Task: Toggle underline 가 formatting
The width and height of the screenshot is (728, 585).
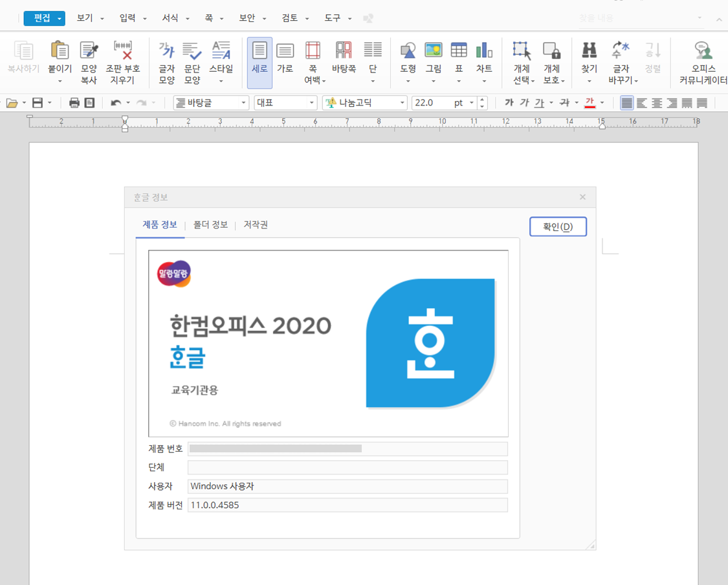Action: click(539, 103)
